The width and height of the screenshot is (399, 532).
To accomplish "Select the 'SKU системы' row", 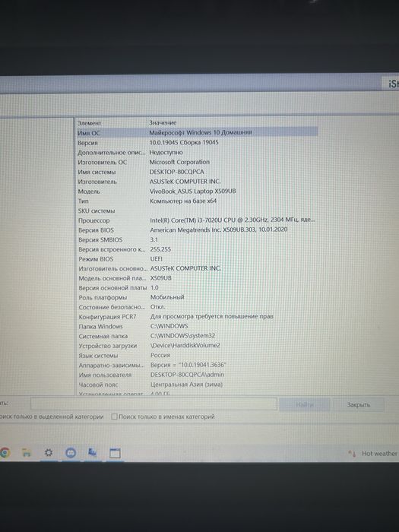I will tap(197, 211).
